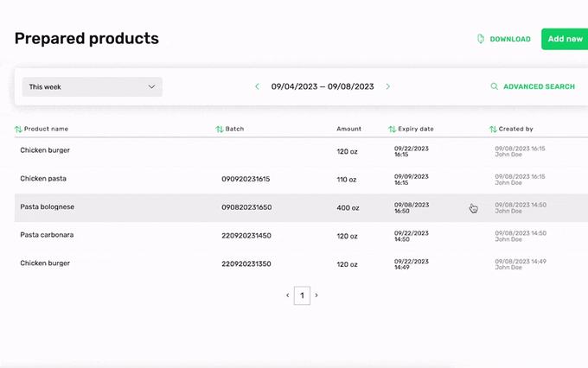The width and height of the screenshot is (588, 368).
Task: Click the Expiry date column header label
Action: click(x=416, y=129)
